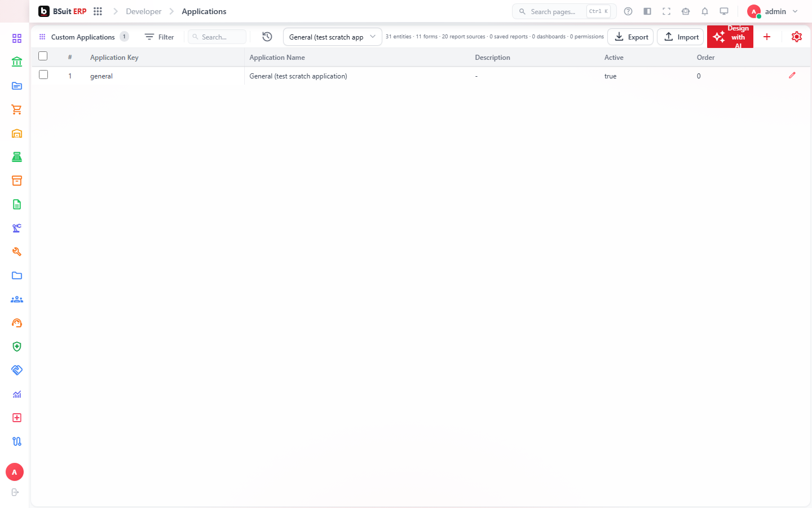Click the people group icon in sidebar
The height and width of the screenshot is (508, 812).
click(x=17, y=299)
